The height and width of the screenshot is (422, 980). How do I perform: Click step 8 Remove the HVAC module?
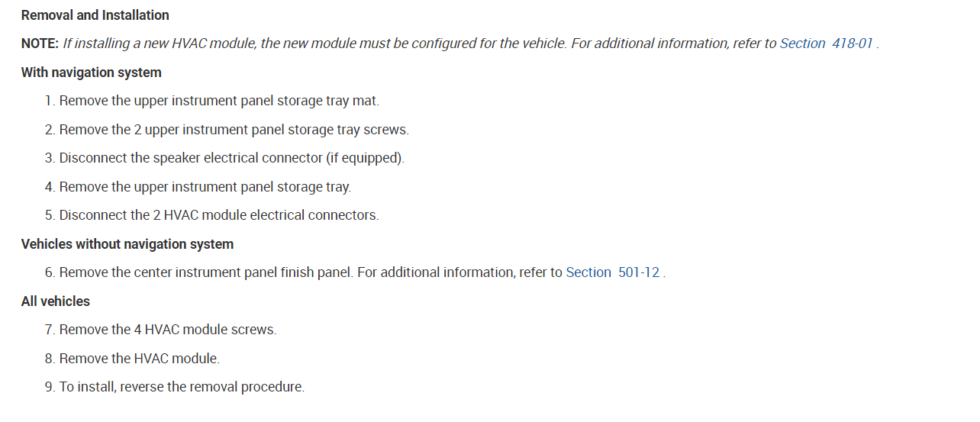click(x=139, y=359)
